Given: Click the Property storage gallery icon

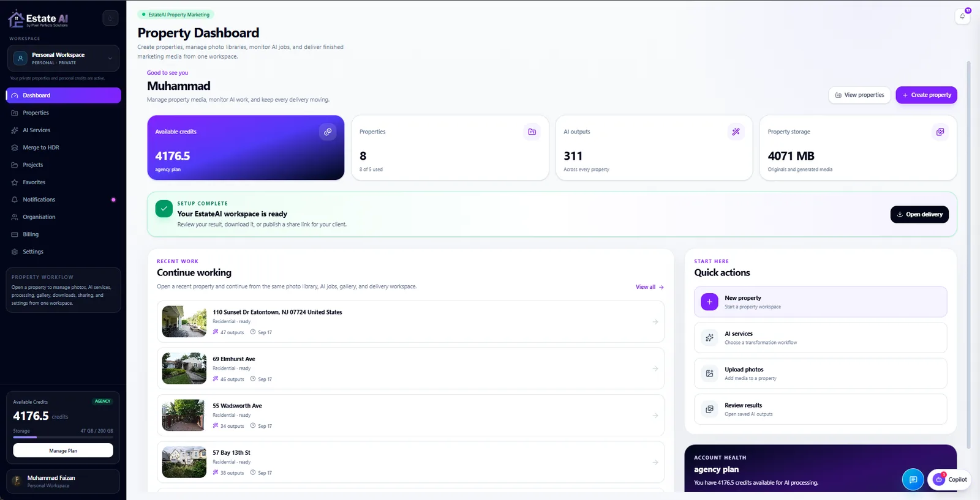Looking at the screenshot, I should pos(940,132).
